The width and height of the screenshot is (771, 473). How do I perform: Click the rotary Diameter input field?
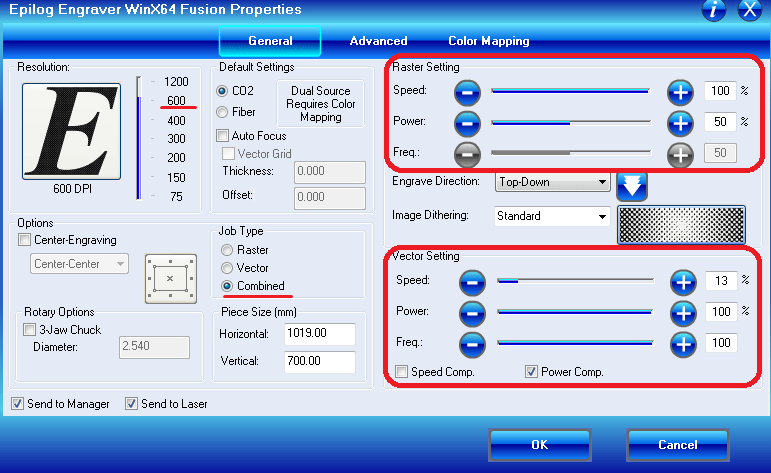point(154,347)
